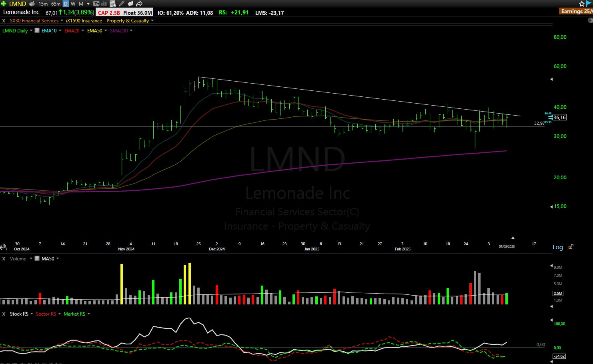The height and width of the screenshot is (364, 593).
Task: Click the notes flag icon next to pencil
Action: pos(130,4)
